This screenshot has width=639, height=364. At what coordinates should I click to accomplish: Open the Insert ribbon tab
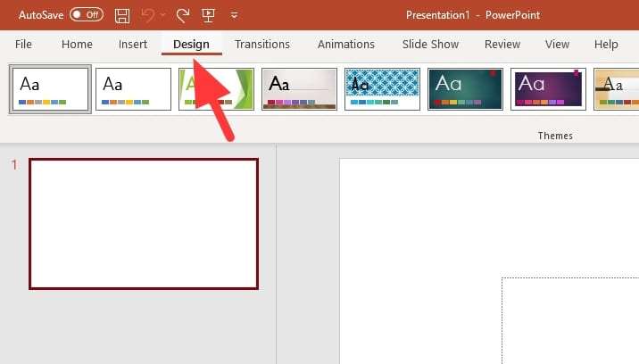pyautogui.click(x=133, y=45)
